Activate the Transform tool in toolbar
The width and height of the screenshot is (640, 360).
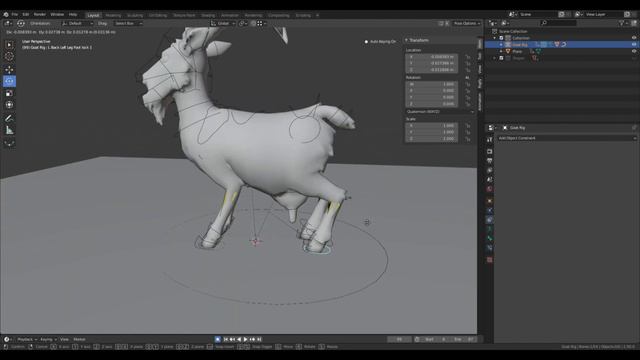click(9, 105)
